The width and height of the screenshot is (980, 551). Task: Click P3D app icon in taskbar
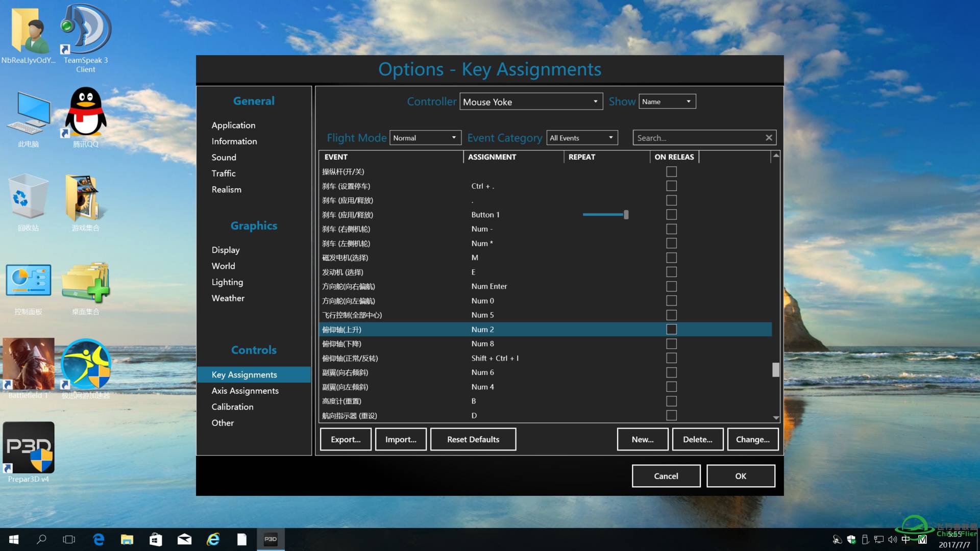pyautogui.click(x=271, y=539)
